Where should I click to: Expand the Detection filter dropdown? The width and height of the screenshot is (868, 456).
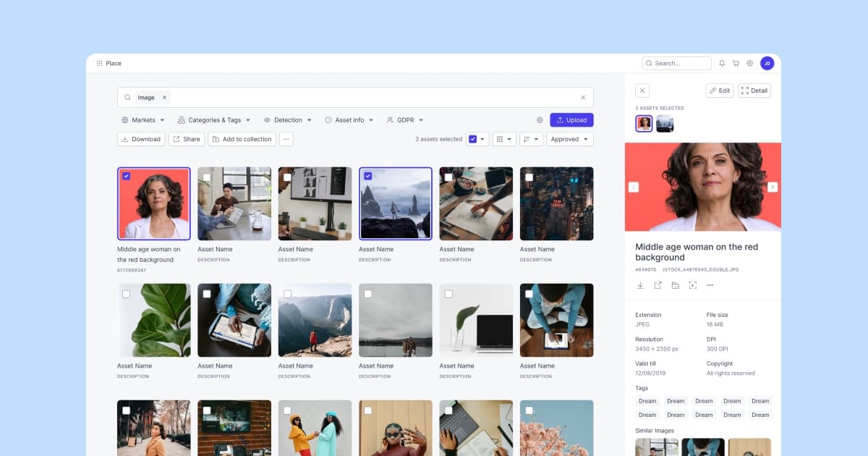click(288, 120)
